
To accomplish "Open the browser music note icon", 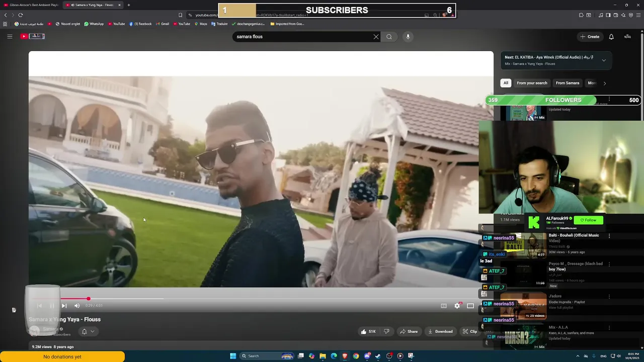I will [x=601, y=15].
